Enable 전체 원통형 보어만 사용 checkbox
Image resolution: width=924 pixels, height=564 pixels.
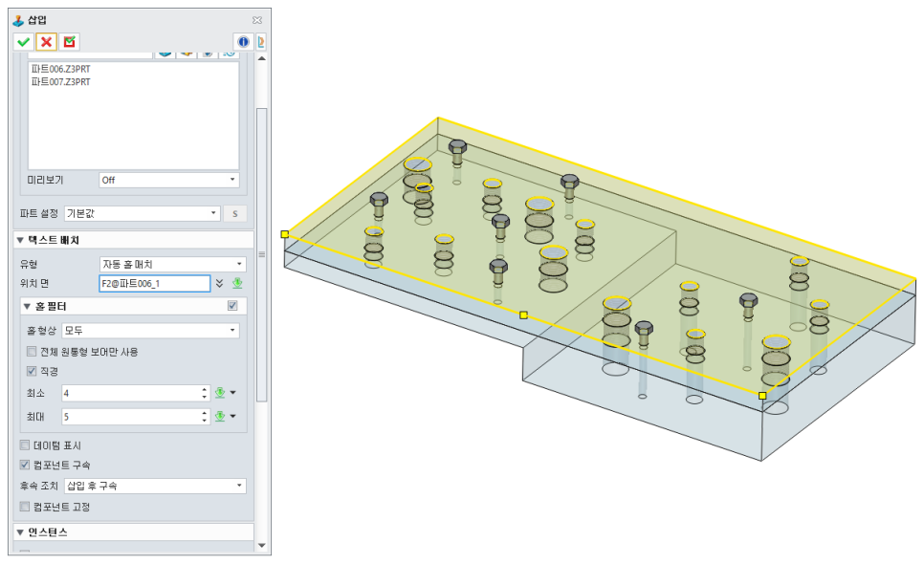click(32, 352)
